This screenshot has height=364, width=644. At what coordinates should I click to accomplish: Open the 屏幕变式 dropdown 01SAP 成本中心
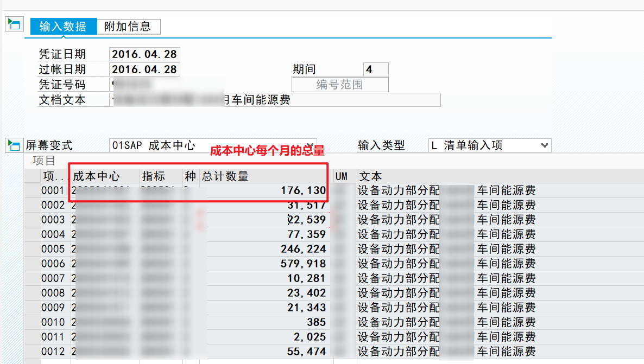pyautogui.click(x=213, y=145)
